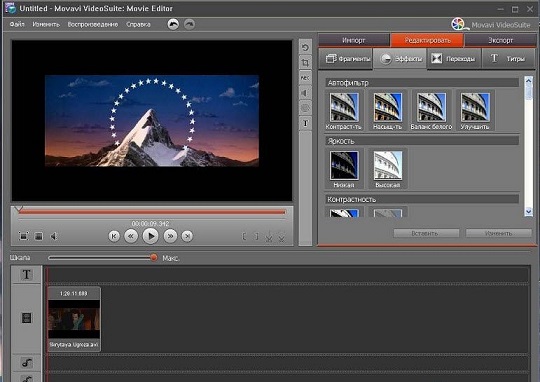Image resolution: width=540 pixels, height=382 pixels.
Task: Choose the Насыщ-ть autofilter effect
Action: (387, 111)
